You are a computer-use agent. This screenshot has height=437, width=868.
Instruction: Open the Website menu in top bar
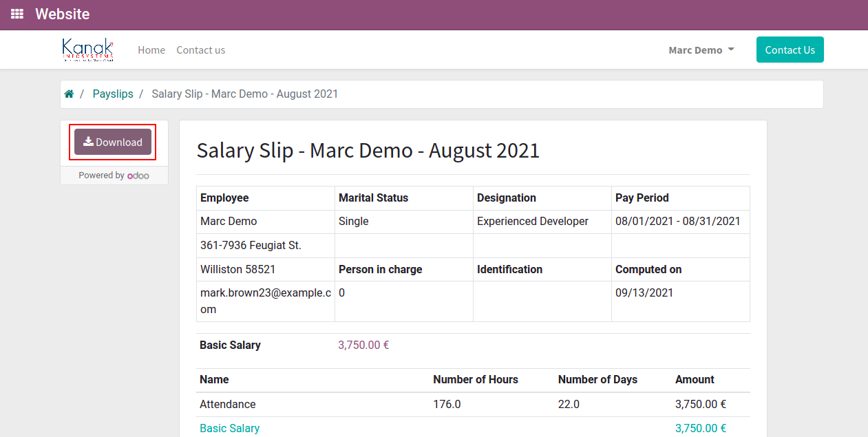pos(62,14)
